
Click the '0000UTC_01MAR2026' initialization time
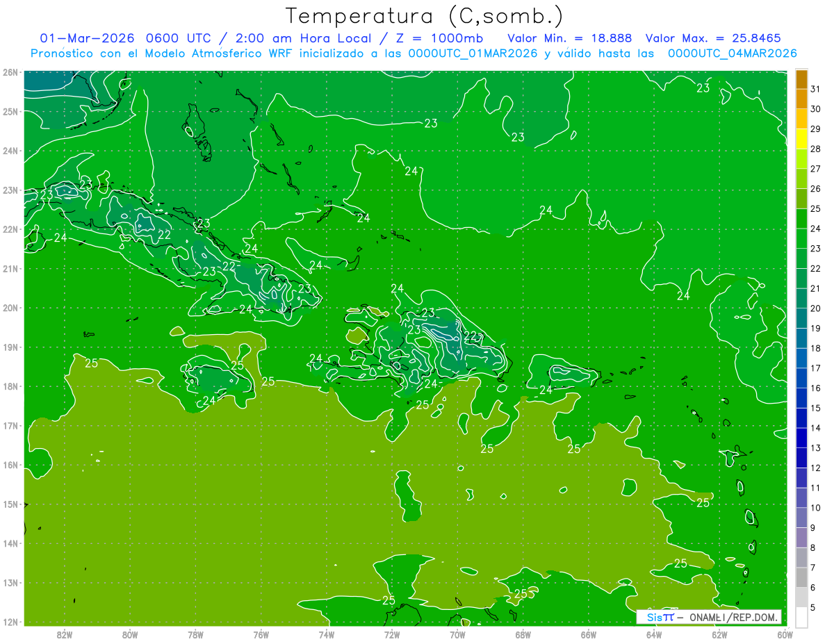click(x=473, y=53)
